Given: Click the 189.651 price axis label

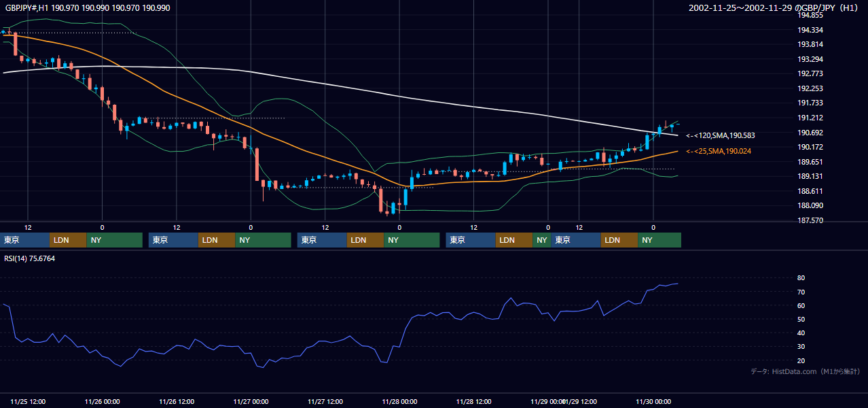Looking at the screenshot, I should (811, 162).
